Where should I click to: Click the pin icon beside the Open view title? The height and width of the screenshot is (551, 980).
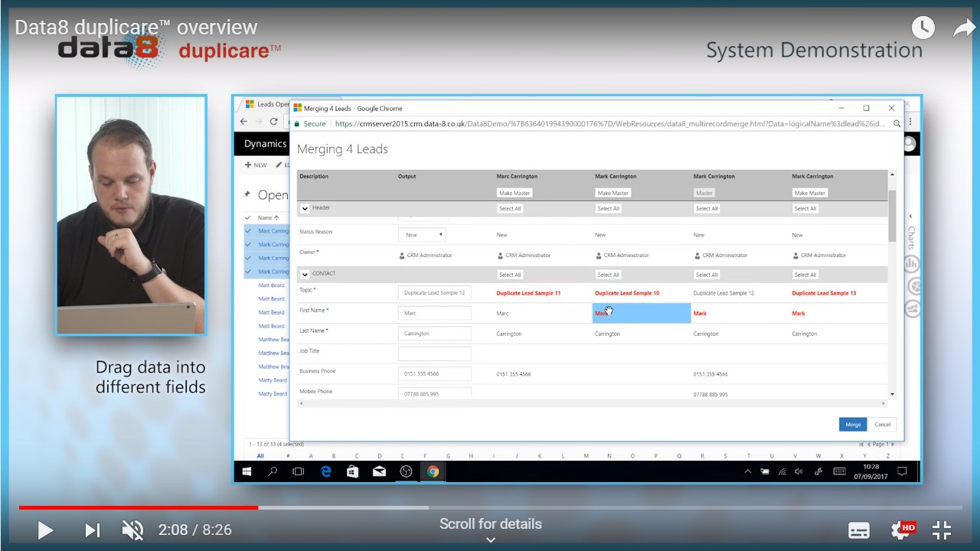[x=247, y=194]
